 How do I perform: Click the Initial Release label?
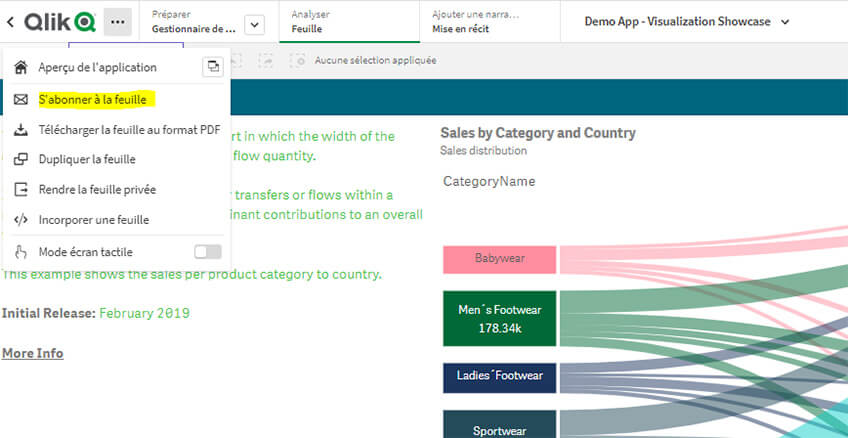coord(49,313)
